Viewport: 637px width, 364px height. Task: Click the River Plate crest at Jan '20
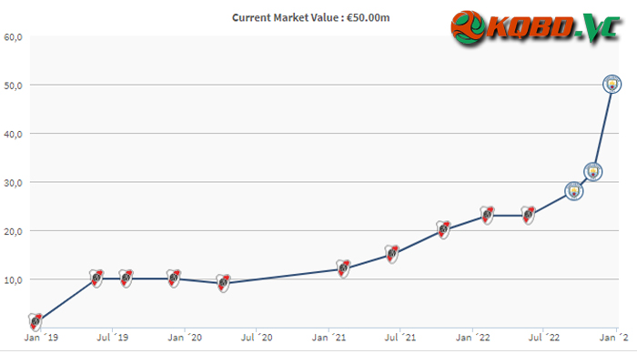coord(174,278)
